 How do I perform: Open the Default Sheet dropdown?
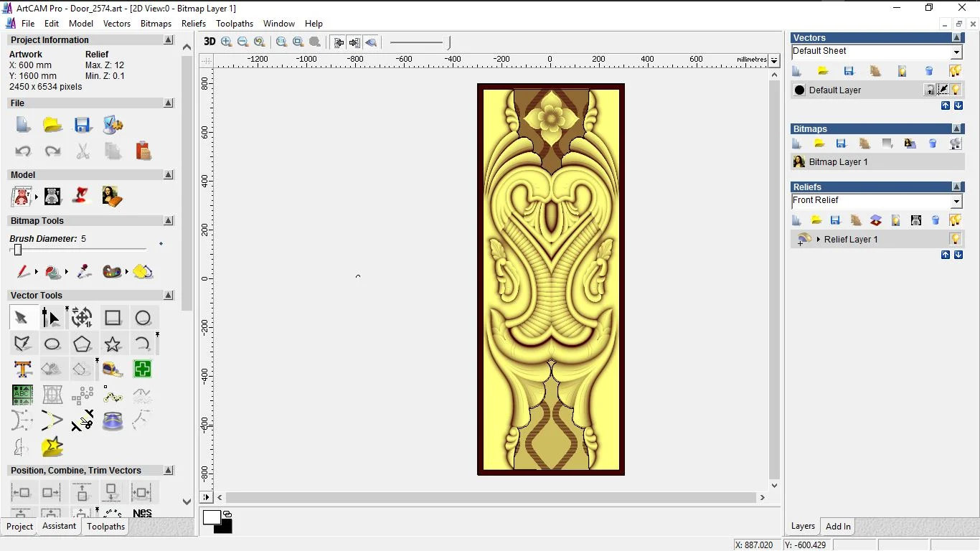(x=956, y=52)
